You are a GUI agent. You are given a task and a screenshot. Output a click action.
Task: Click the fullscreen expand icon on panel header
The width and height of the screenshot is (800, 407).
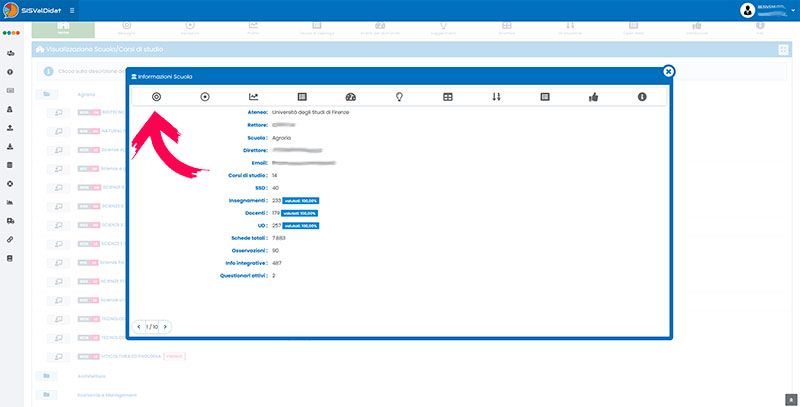(x=782, y=49)
